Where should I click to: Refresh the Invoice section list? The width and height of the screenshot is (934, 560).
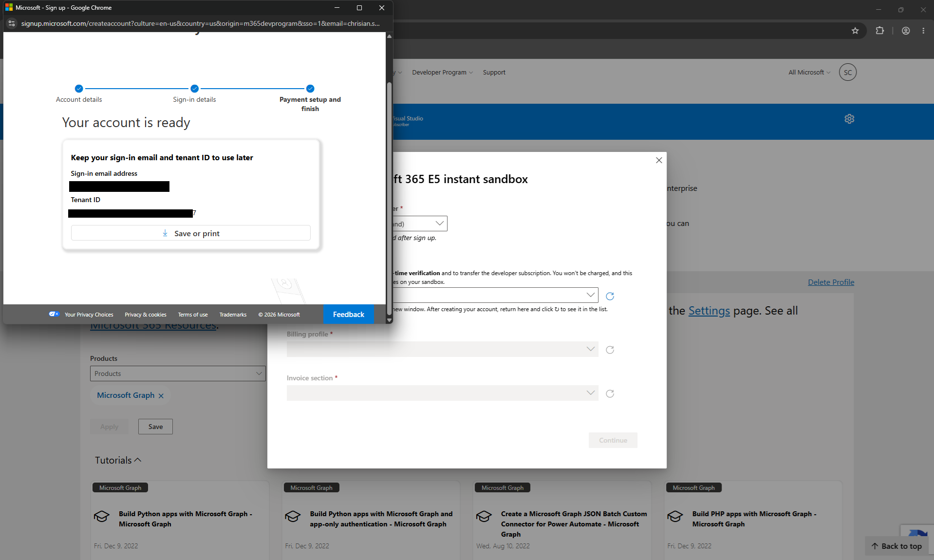pyautogui.click(x=610, y=393)
